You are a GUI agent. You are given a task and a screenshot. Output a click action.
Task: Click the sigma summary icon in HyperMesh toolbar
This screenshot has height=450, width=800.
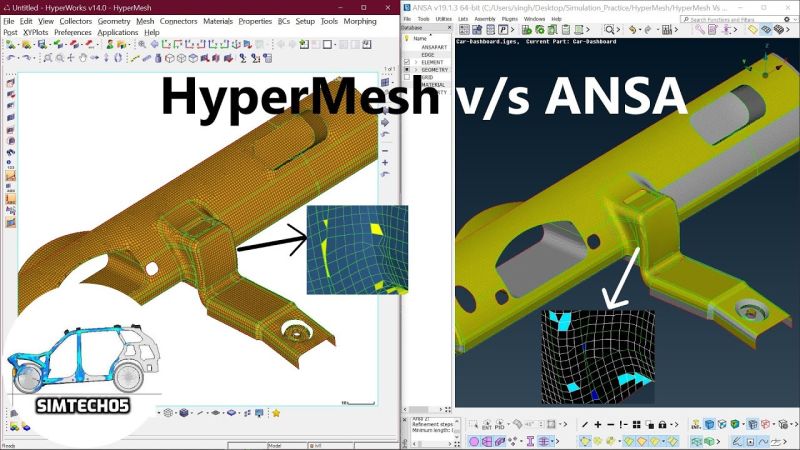tap(243, 58)
